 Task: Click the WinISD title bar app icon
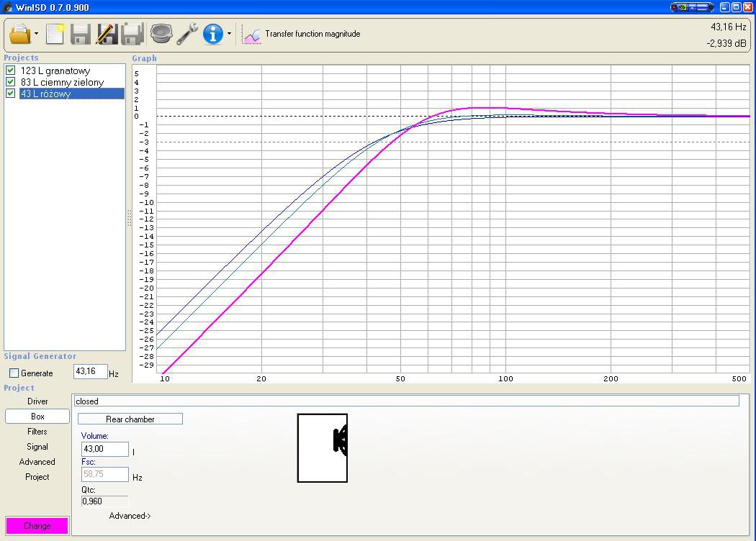(x=6, y=7)
